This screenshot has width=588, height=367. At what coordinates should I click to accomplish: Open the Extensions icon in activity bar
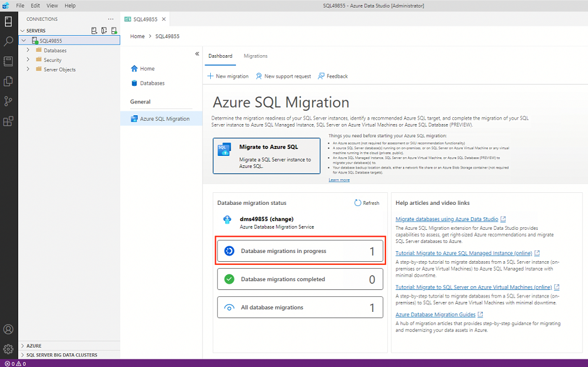click(8, 121)
